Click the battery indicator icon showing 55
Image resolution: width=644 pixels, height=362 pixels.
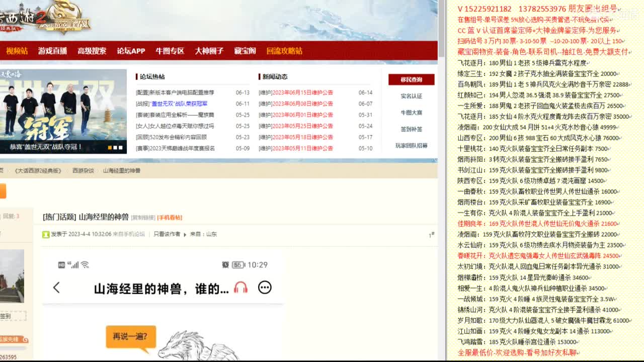(237, 265)
